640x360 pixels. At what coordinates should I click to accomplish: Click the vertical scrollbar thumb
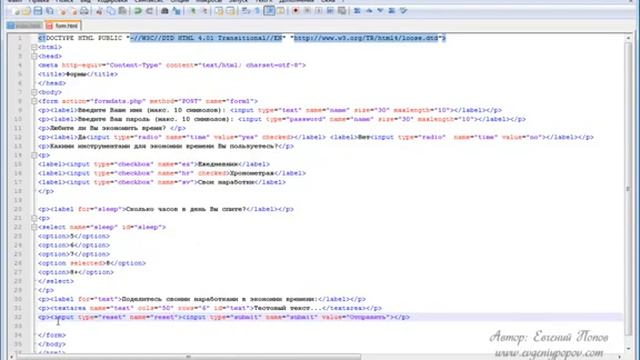tap(628, 188)
